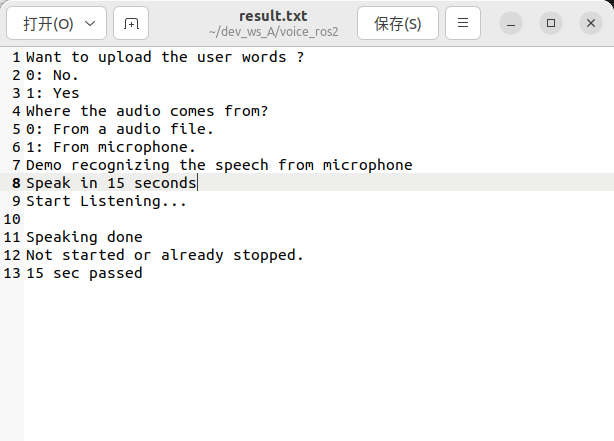
Task: Maximize the editor window
Action: point(551,23)
